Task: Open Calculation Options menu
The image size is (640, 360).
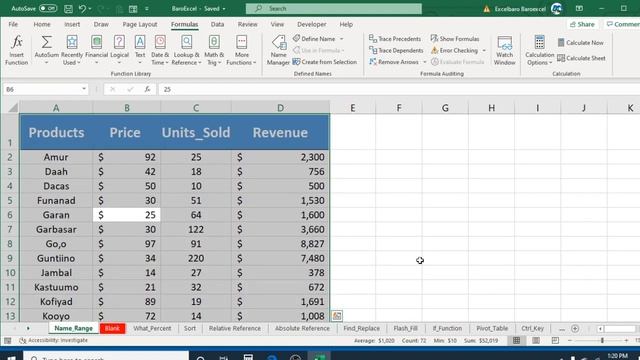Action: point(539,50)
